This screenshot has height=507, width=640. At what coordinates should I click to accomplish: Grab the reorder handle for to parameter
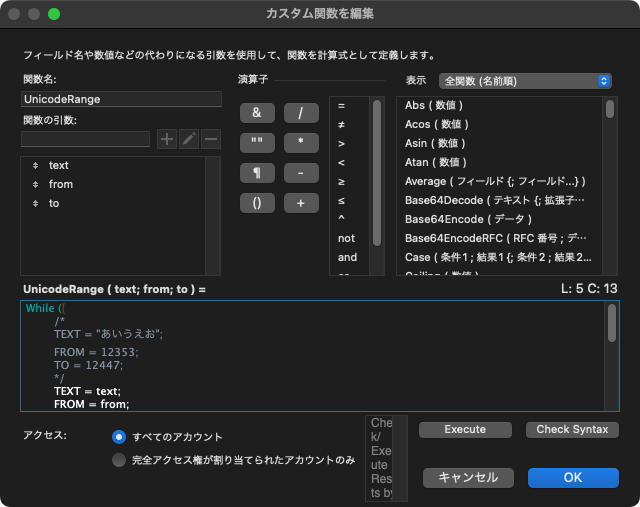[36, 203]
